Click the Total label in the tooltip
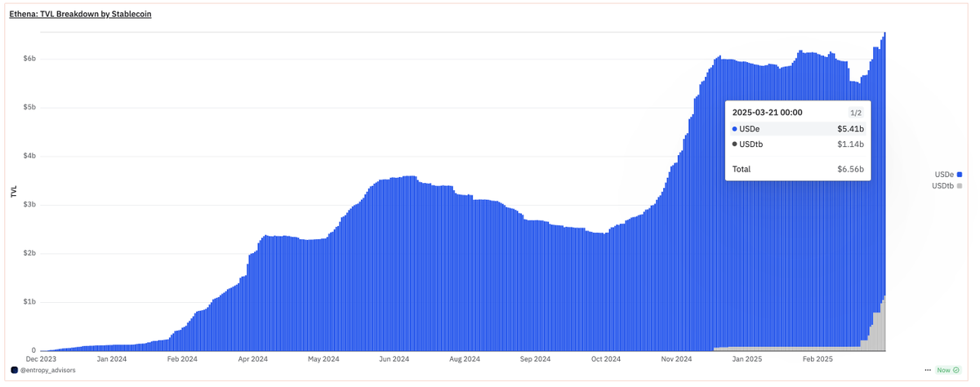The width and height of the screenshot is (980, 387). (742, 169)
